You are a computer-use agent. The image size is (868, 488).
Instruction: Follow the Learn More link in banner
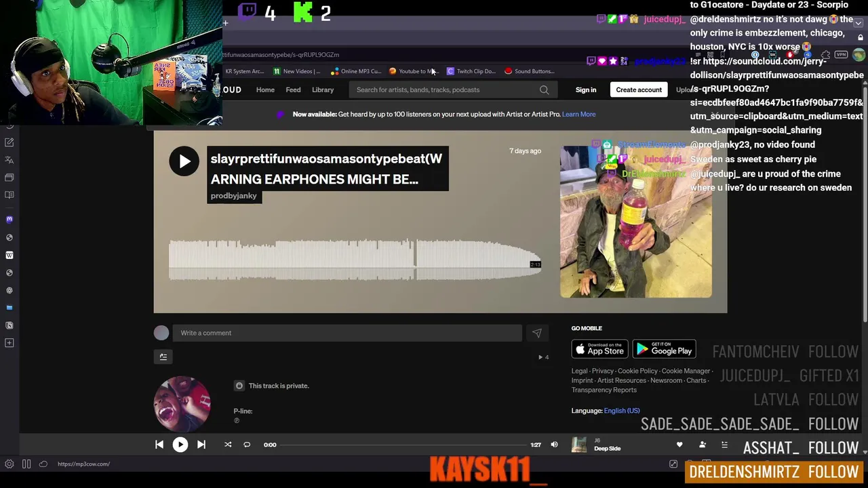point(578,114)
